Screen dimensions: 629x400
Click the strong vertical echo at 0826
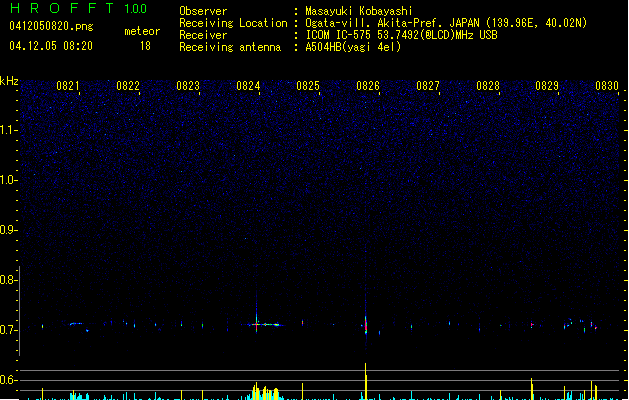(366, 325)
